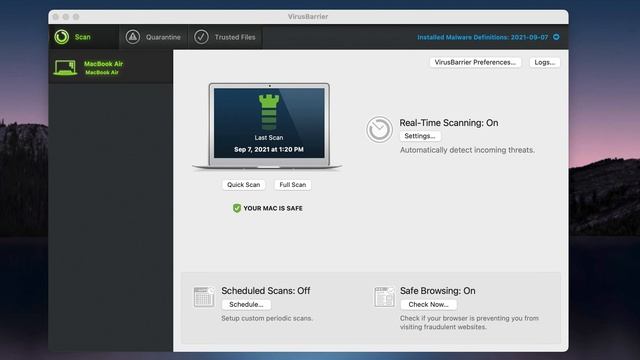Open Real-Time Scanning Settings
This screenshot has height=360, width=640.
pyautogui.click(x=420, y=136)
